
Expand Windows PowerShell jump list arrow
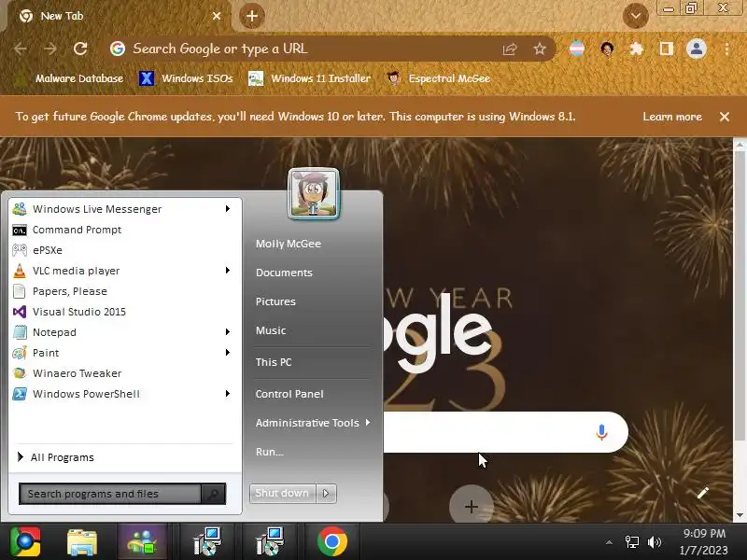(228, 393)
